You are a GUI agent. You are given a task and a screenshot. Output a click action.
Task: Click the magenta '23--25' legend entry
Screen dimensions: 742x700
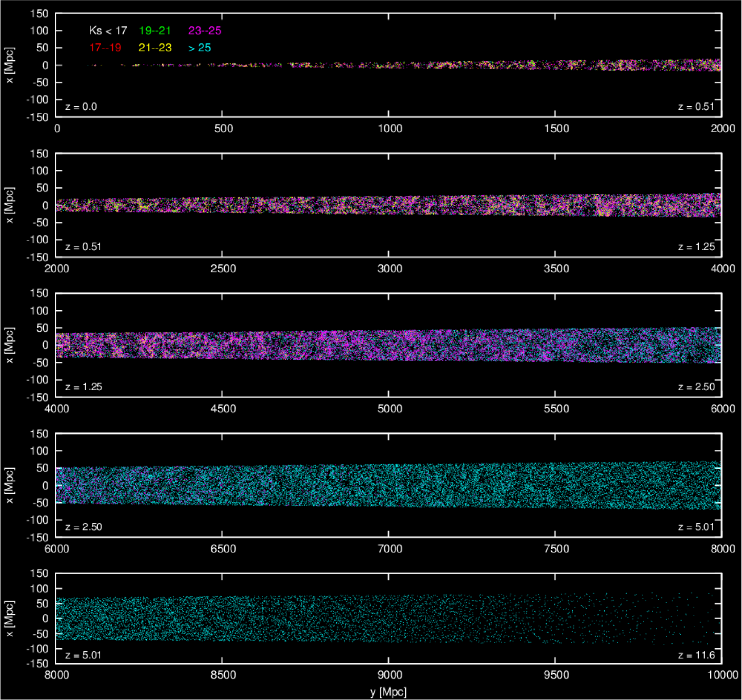(x=205, y=31)
